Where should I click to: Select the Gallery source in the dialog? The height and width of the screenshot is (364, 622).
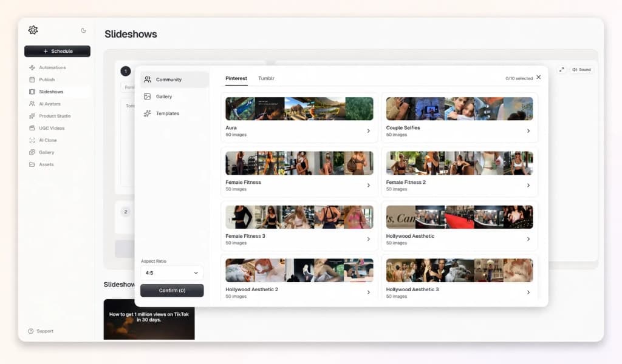174,96
